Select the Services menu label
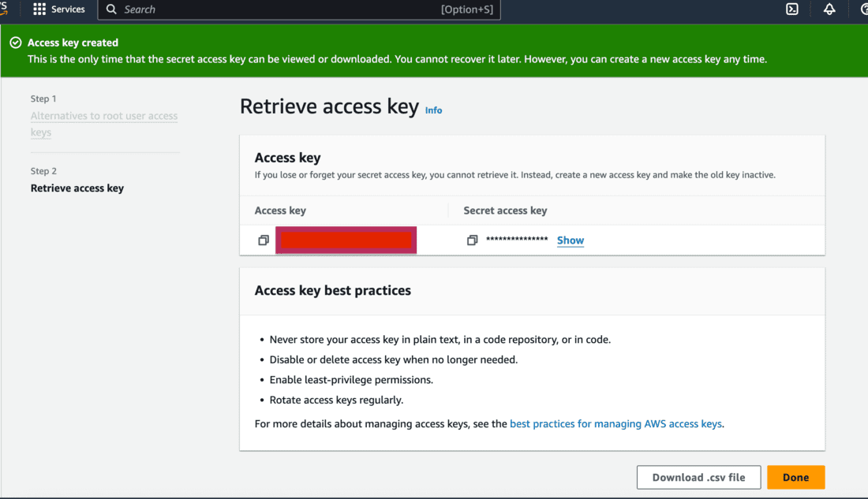The image size is (868, 499). [68, 9]
